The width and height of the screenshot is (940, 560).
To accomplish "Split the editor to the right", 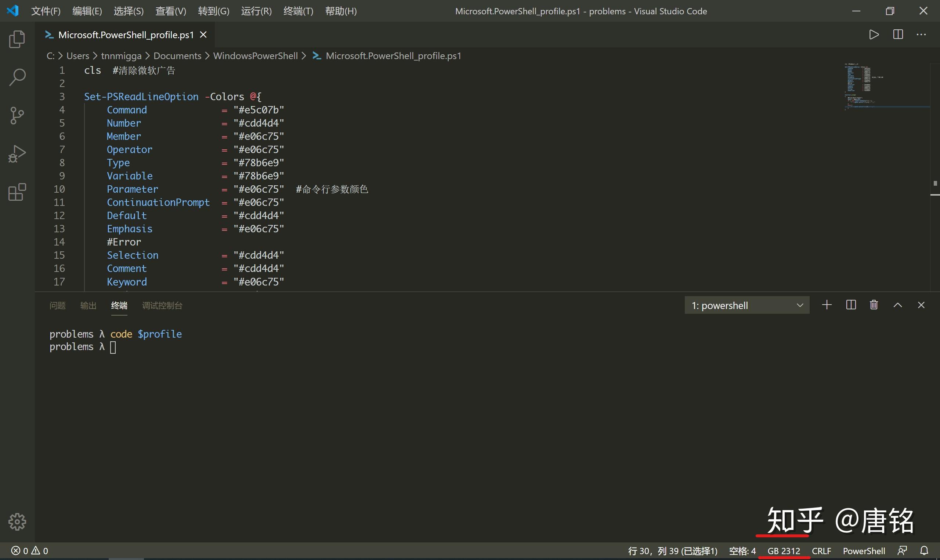I will coord(898,35).
